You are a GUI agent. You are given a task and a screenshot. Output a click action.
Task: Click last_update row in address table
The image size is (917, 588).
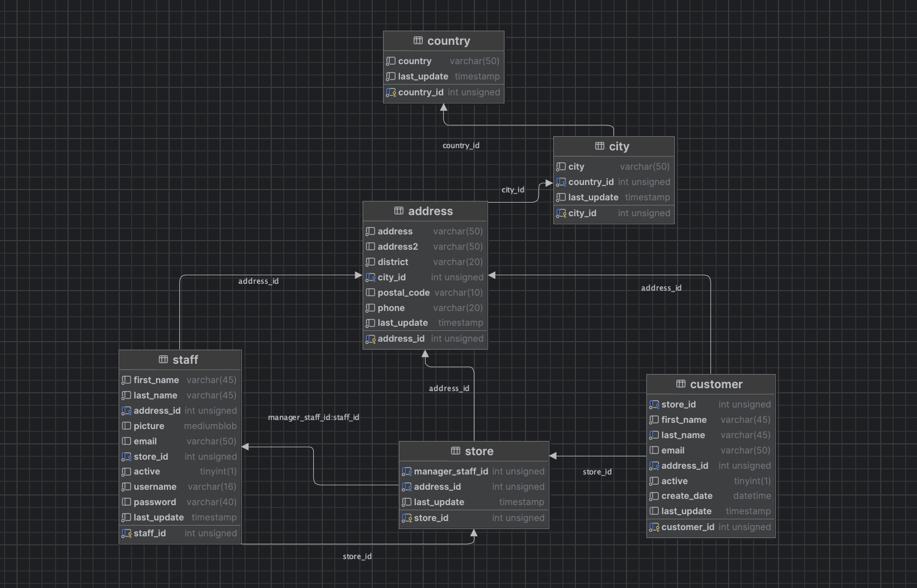[425, 322]
